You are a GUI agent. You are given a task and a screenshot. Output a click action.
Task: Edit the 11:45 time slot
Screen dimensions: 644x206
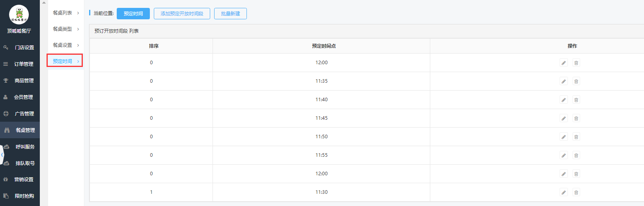[x=564, y=119]
